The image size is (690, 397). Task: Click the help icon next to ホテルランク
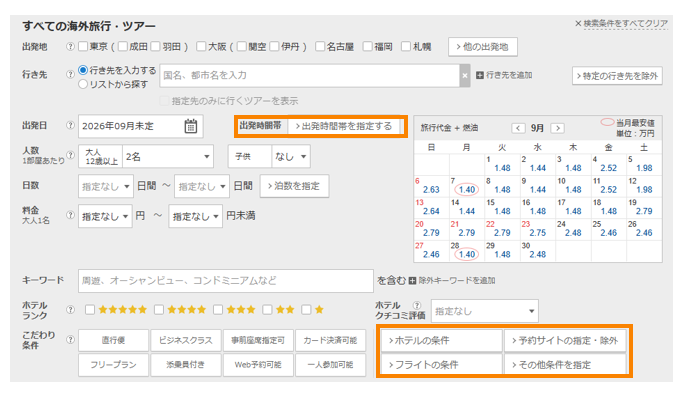[70, 310]
